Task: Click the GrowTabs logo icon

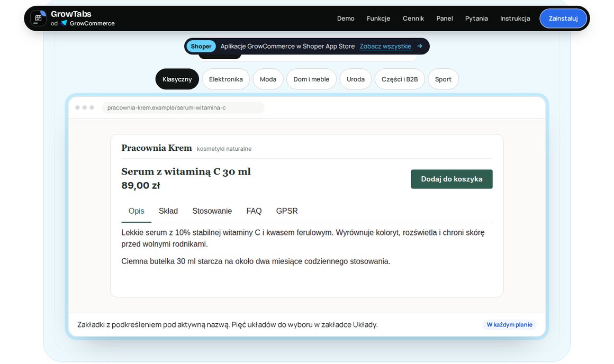Action: coord(38,19)
